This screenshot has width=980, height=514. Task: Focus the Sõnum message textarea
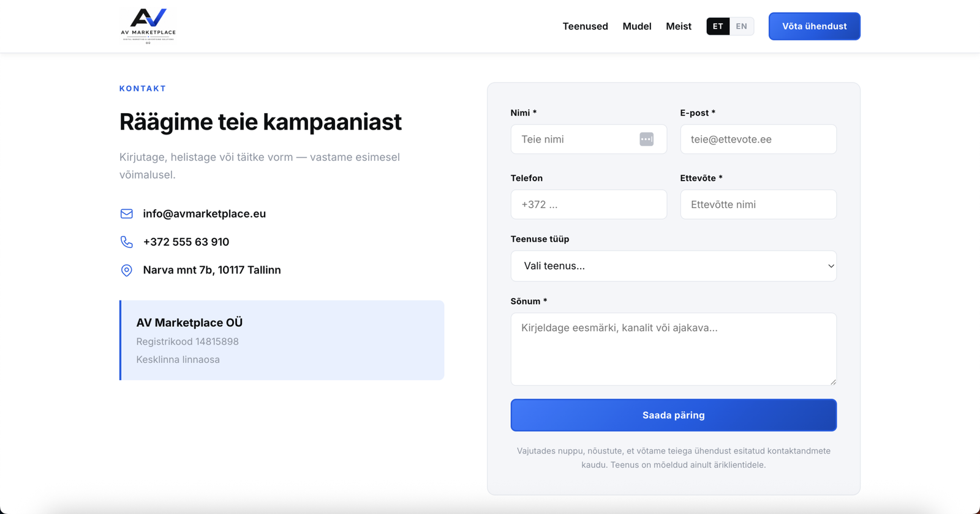coord(674,349)
